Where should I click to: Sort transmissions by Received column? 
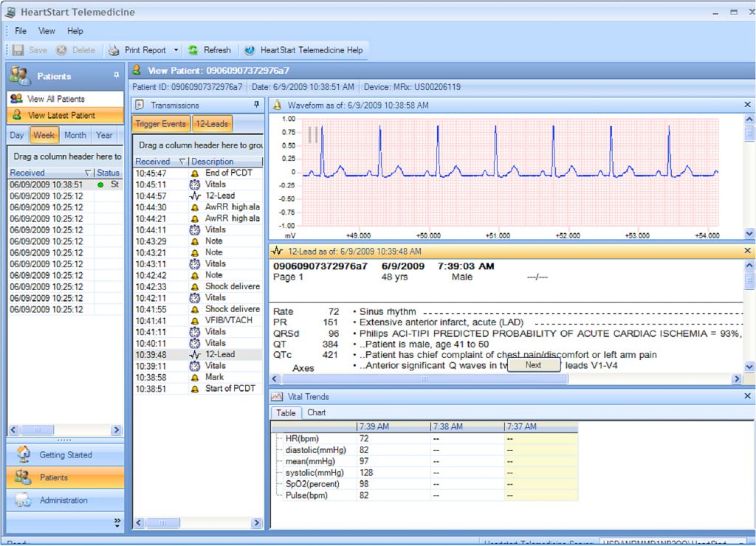coord(159,162)
